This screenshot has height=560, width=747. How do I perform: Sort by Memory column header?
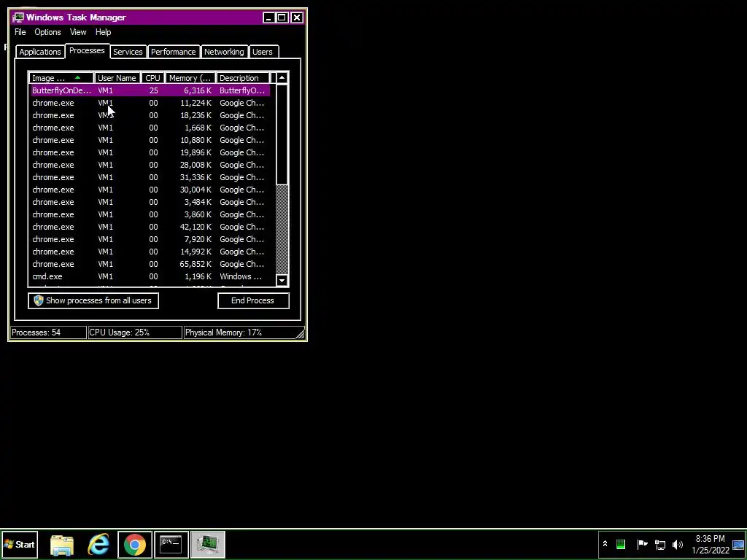pyautogui.click(x=190, y=78)
